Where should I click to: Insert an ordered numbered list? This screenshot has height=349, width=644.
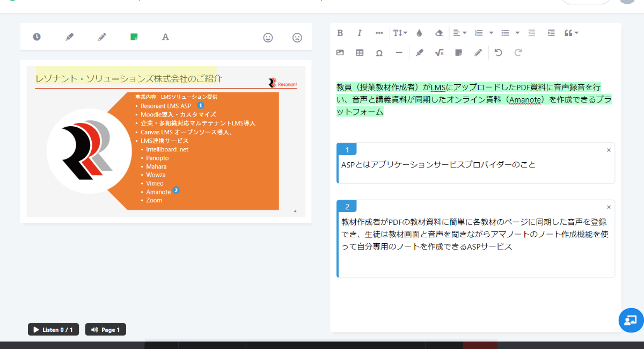tap(479, 33)
